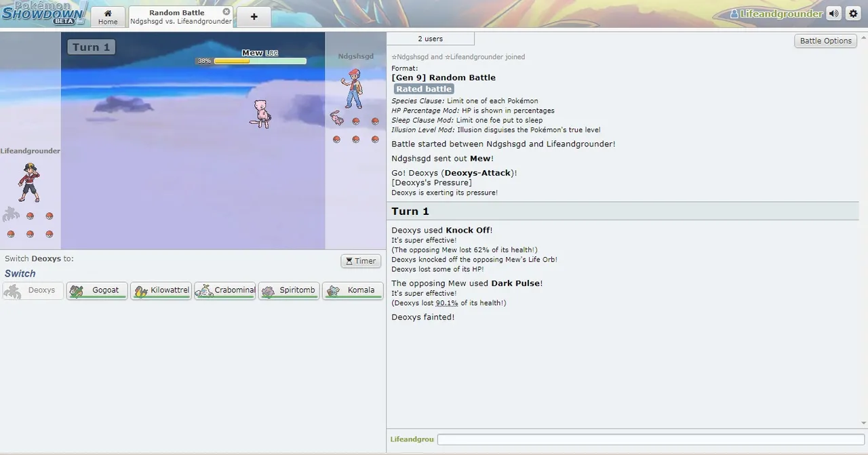Click the Komala icon in switch menu
The height and width of the screenshot is (455, 868).
tap(333, 290)
